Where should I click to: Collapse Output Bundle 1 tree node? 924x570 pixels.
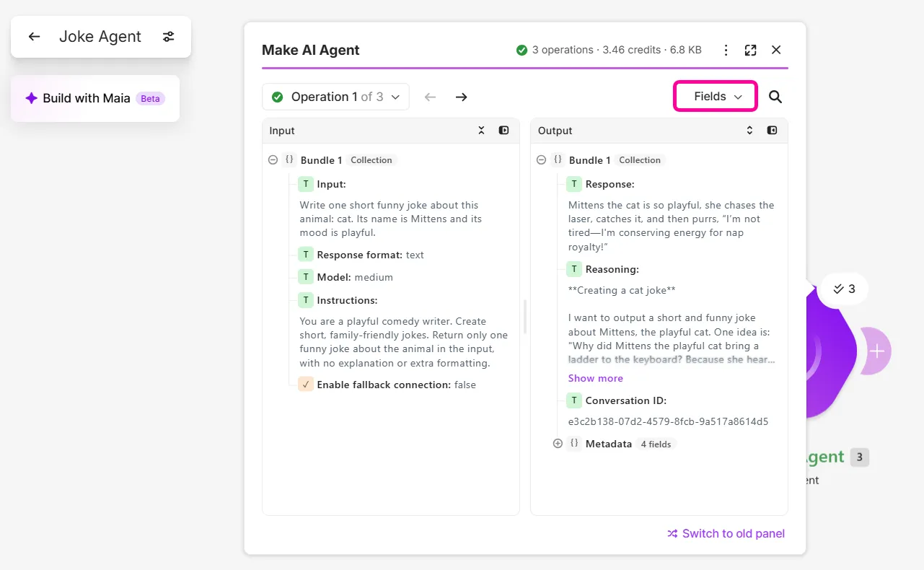[541, 160]
